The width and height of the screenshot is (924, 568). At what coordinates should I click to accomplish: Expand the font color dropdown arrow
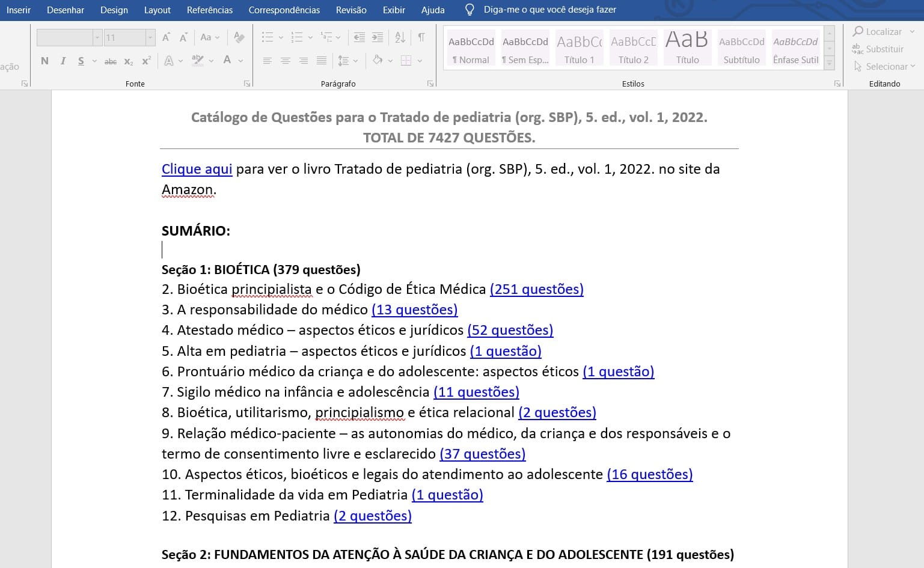(240, 61)
